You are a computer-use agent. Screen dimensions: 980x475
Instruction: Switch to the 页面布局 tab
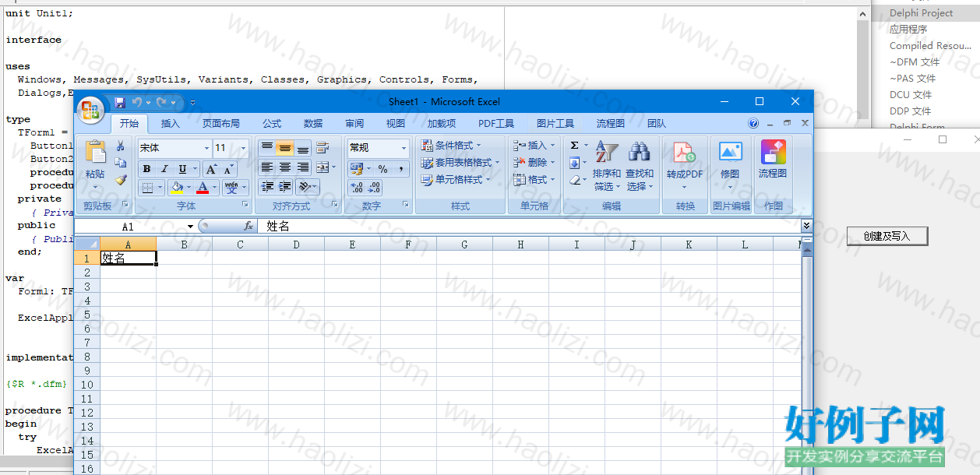(221, 123)
